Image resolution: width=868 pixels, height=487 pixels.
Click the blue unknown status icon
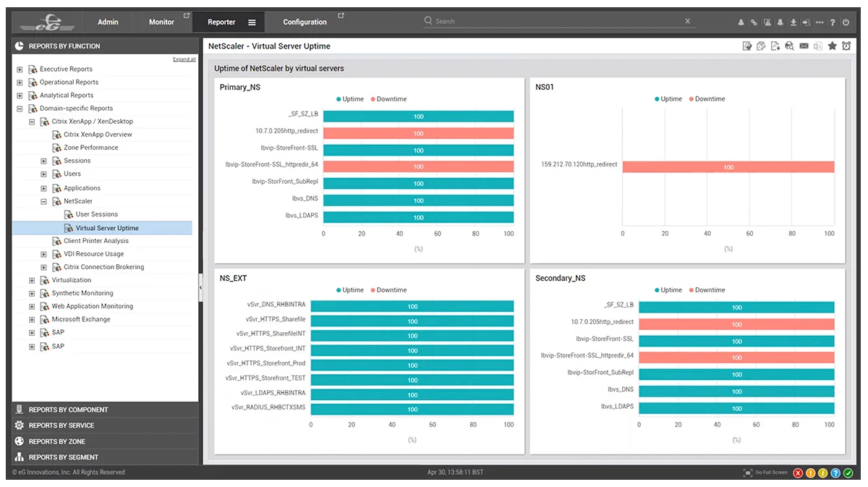coord(835,473)
